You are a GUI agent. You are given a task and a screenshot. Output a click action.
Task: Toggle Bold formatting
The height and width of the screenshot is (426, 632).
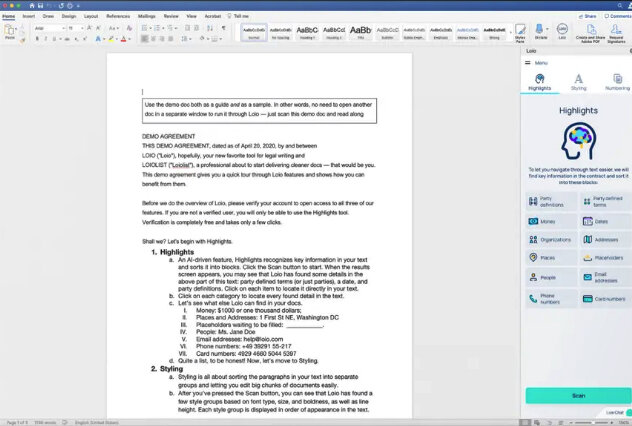point(37,39)
